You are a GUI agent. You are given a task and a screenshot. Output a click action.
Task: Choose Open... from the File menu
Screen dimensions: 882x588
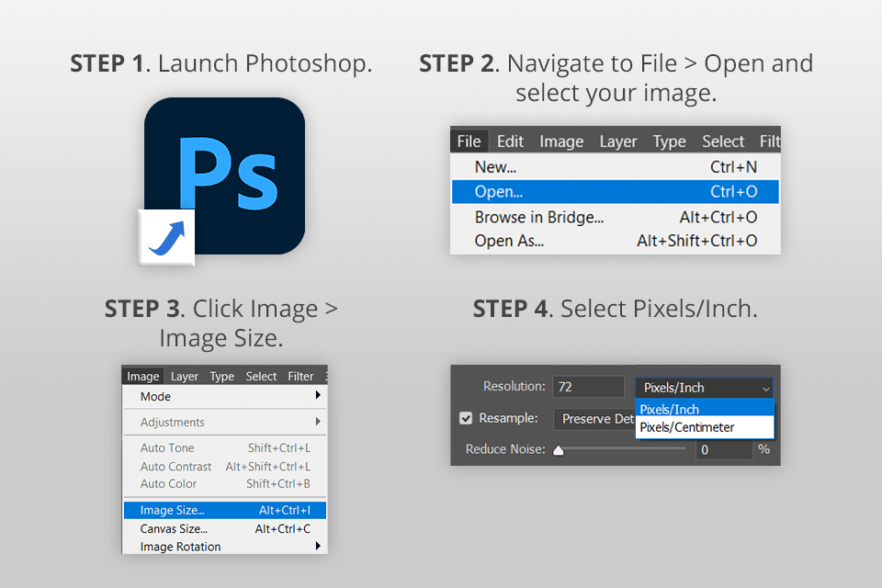616,192
